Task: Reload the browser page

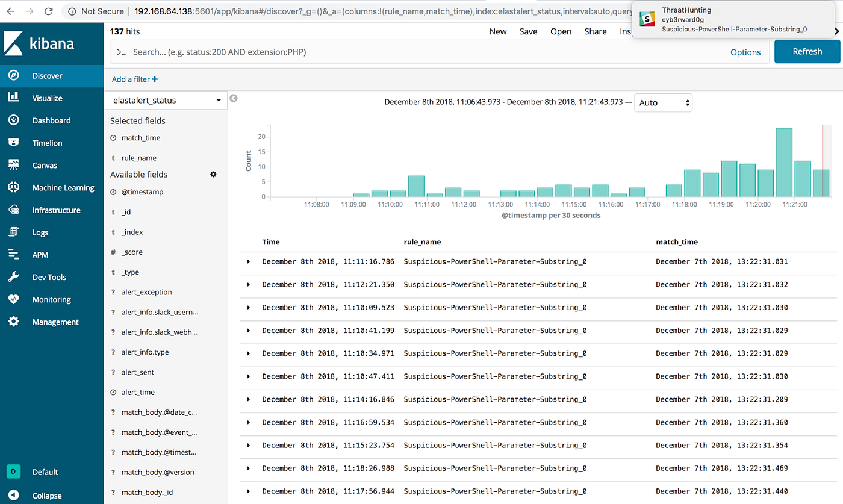Action: point(48,11)
